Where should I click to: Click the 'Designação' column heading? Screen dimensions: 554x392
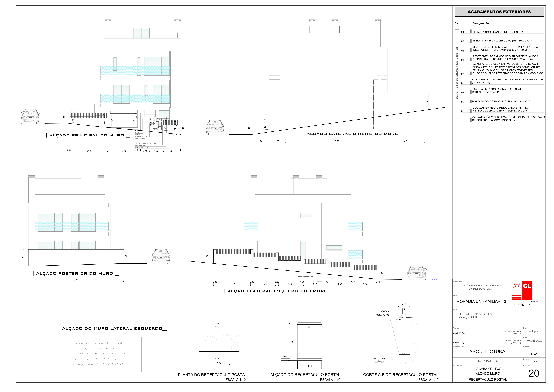point(480,23)
